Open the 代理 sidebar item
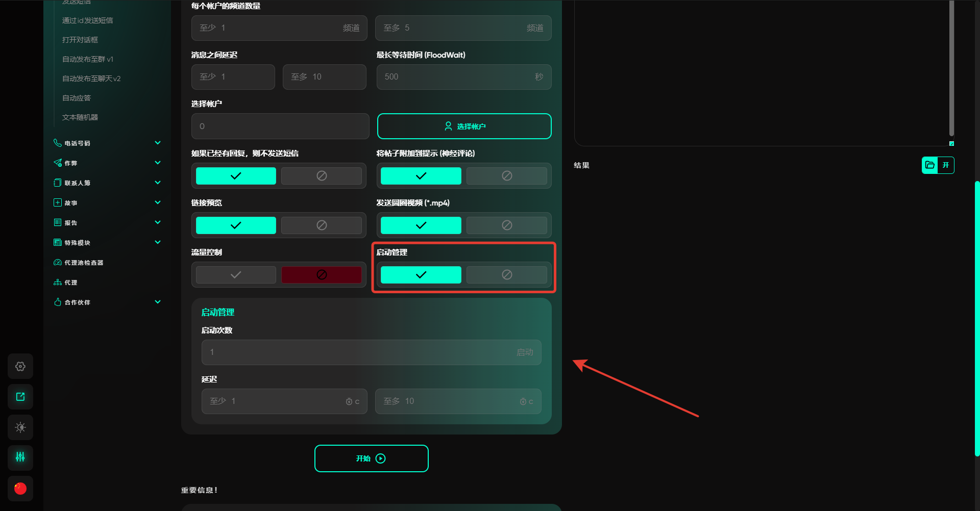The height and width of the screenshot is (511, 980). [x=70, y=283]
